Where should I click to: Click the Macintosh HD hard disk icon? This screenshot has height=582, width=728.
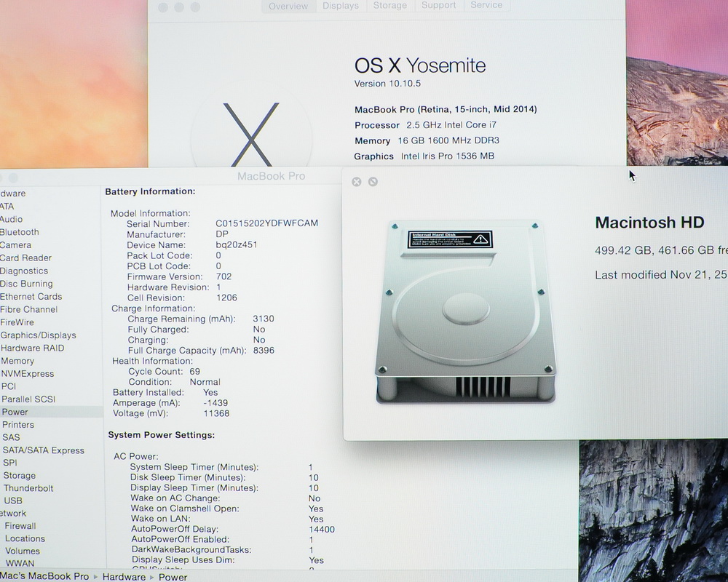tap(465, 312)
